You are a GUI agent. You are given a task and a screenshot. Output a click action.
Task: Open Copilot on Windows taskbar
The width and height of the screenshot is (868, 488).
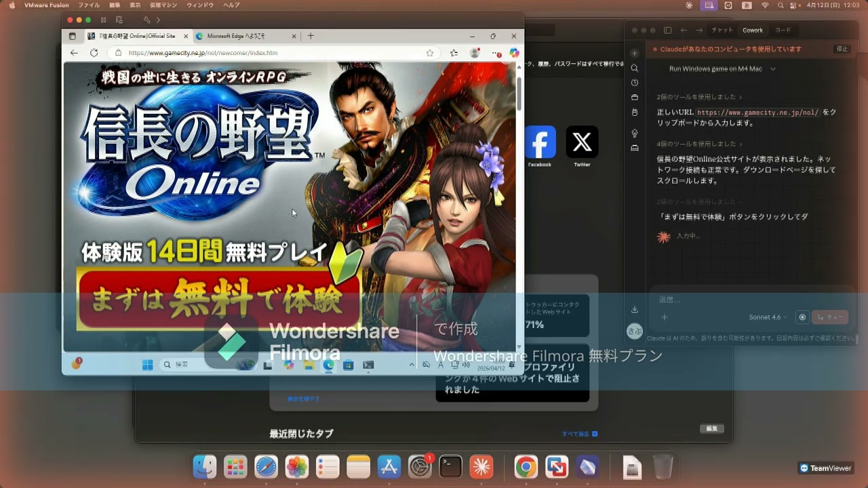pyautogui.click(x=289, y=365)
